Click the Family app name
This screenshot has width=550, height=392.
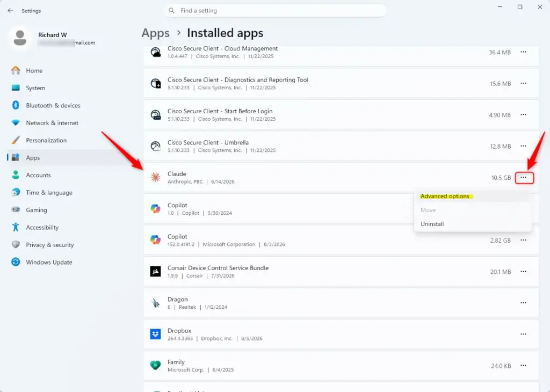point(176,362)
